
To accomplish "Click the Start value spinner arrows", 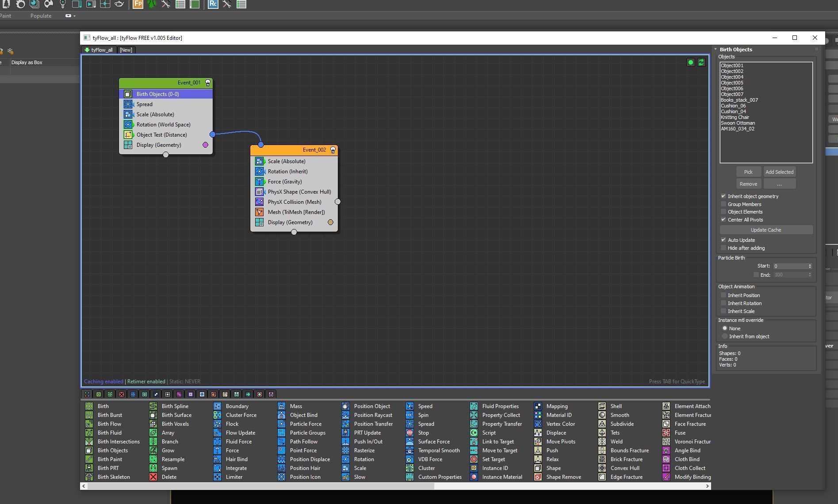I will pos(810,266).
